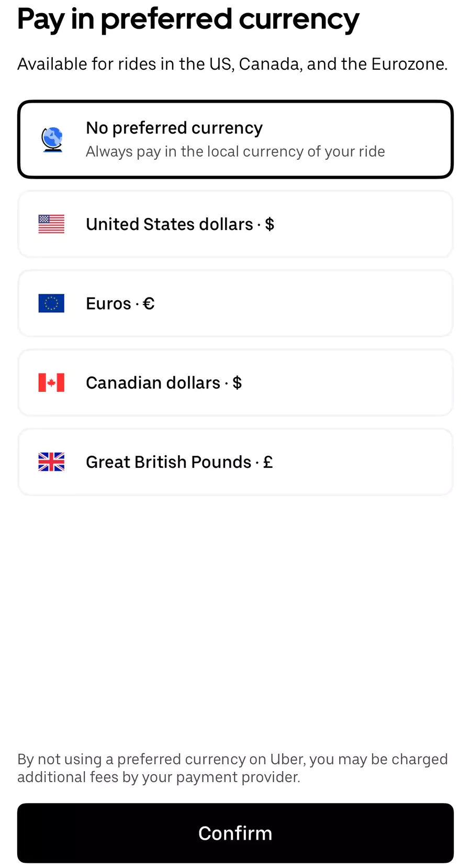Click the dollar symbol after United States dollars

click(x=270, y=224)
